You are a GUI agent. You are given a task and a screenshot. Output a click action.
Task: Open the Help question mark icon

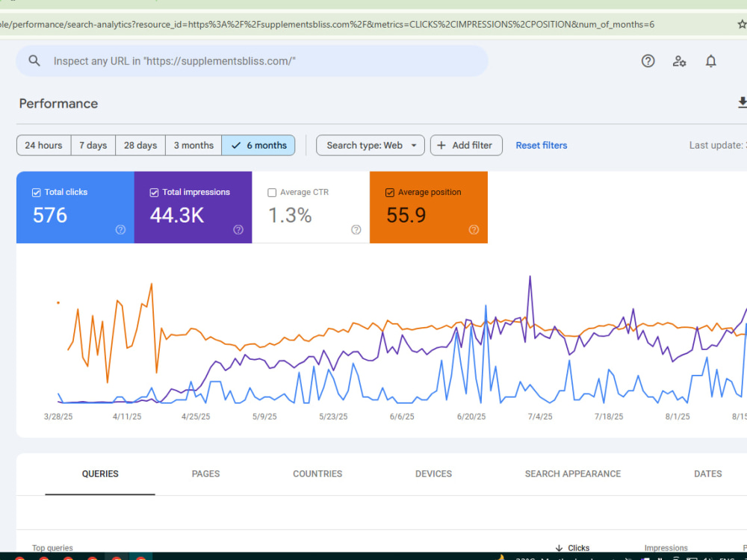pos(648,61)
